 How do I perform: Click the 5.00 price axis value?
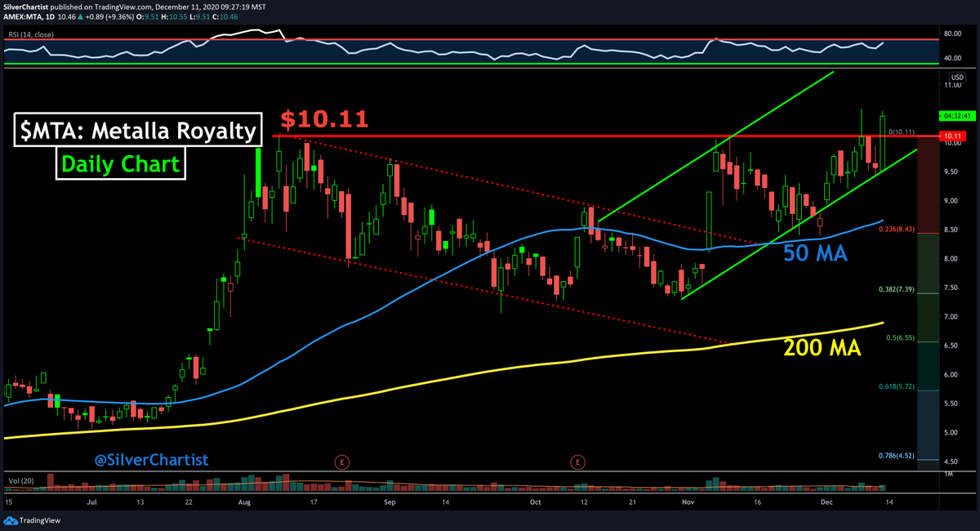tap(952, 432)
